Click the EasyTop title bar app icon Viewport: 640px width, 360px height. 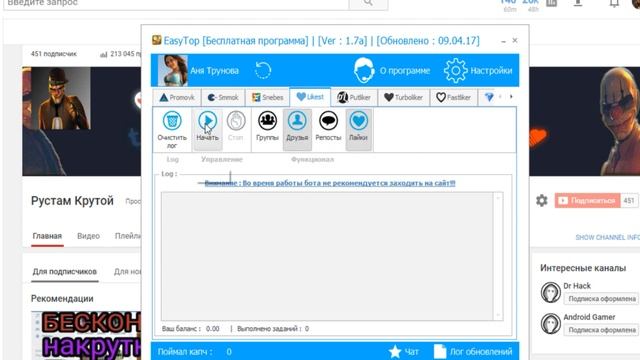[156, 40]
